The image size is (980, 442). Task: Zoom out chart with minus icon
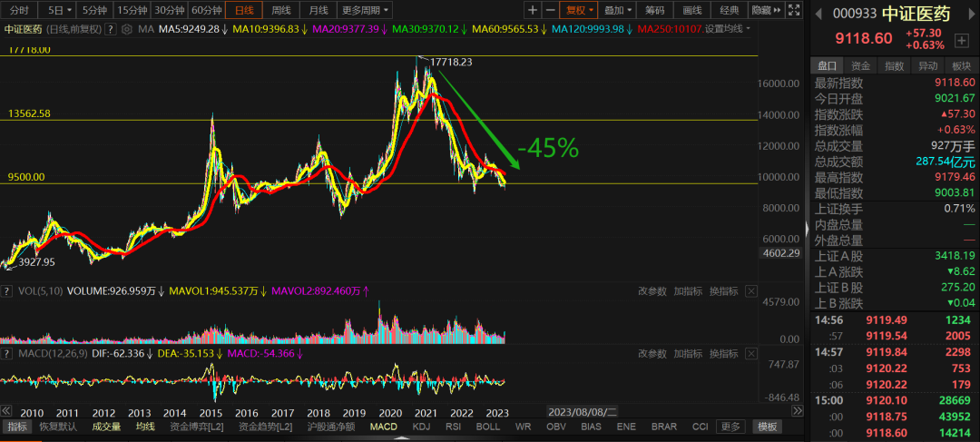(x=550, y=10)
